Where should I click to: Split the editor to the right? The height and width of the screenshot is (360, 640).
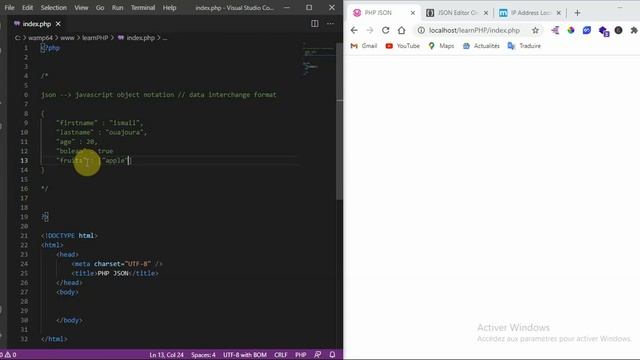point(315,24)
